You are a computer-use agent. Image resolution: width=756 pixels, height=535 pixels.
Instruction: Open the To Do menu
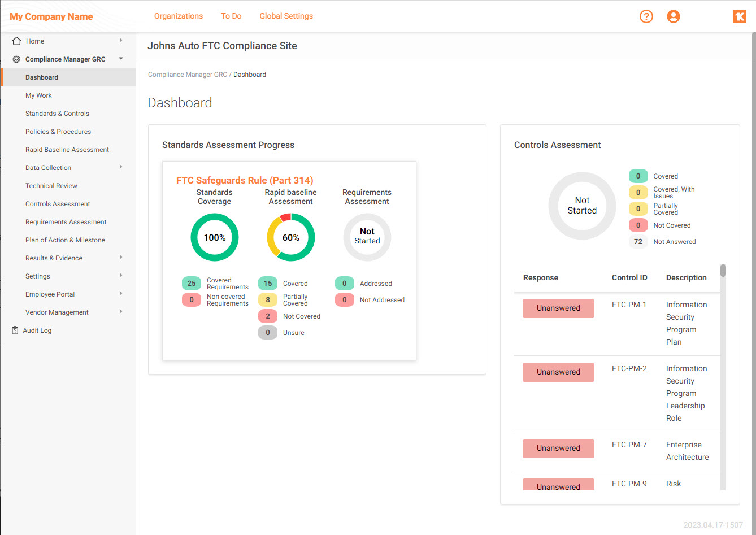click(231, 16)
